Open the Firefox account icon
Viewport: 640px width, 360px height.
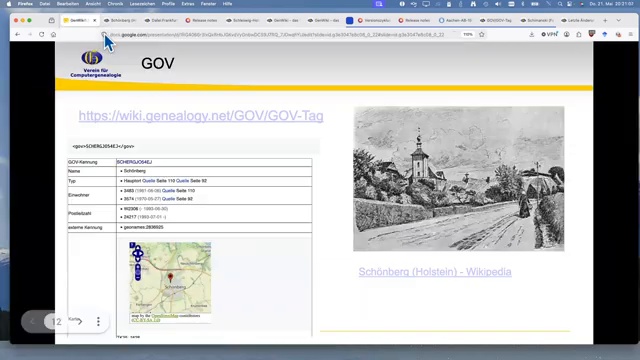click(x=567, y=35)
